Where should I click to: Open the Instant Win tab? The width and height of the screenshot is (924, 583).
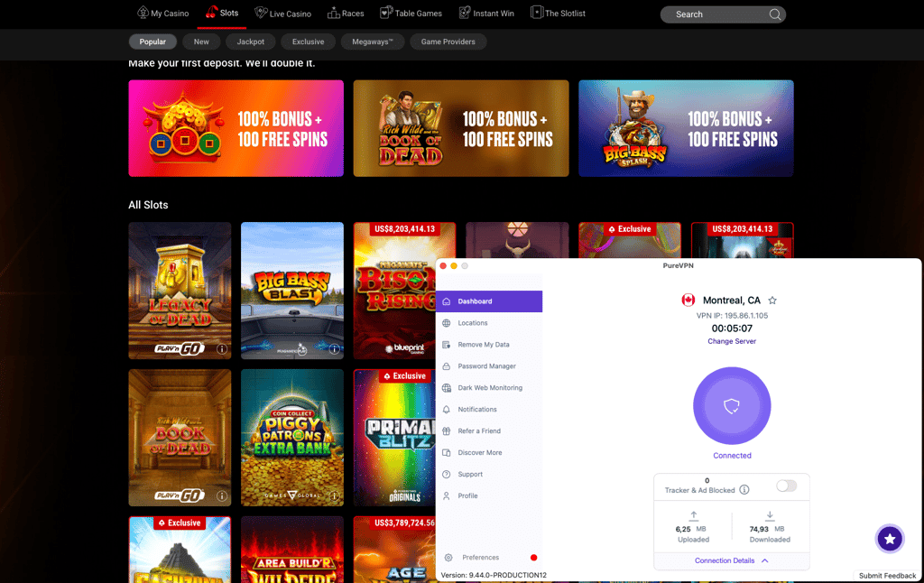coord(486,13)
